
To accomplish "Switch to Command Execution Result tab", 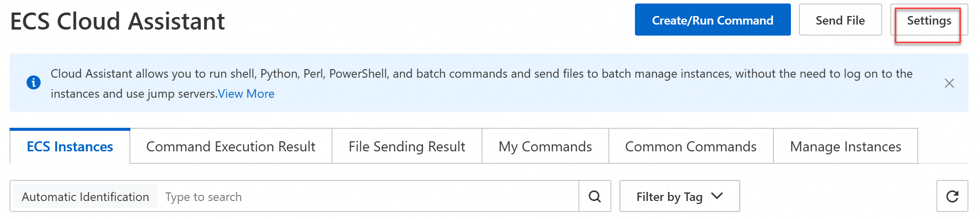I will point(231,146).
